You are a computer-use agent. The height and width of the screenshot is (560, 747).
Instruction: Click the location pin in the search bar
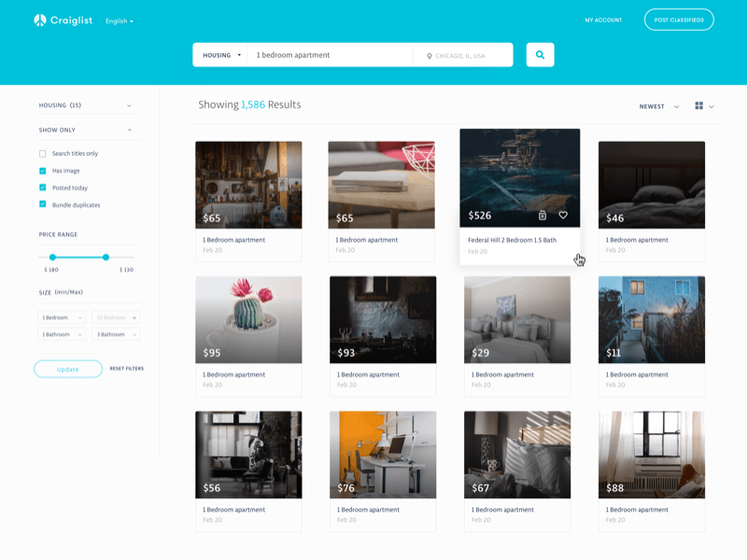429,55
